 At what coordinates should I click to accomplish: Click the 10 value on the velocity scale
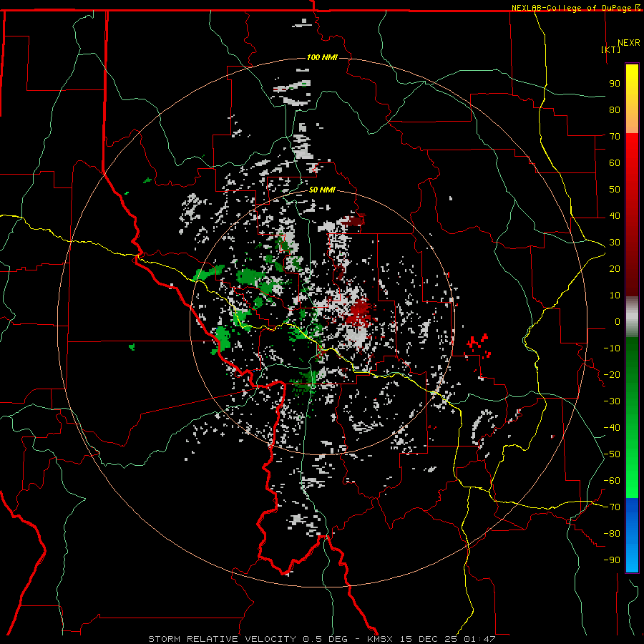(x=615, y=296)
